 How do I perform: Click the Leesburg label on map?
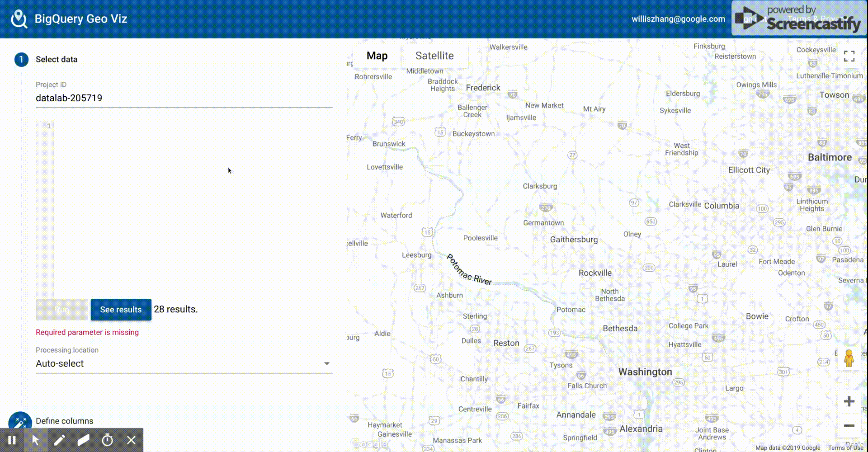coord(417,255)
